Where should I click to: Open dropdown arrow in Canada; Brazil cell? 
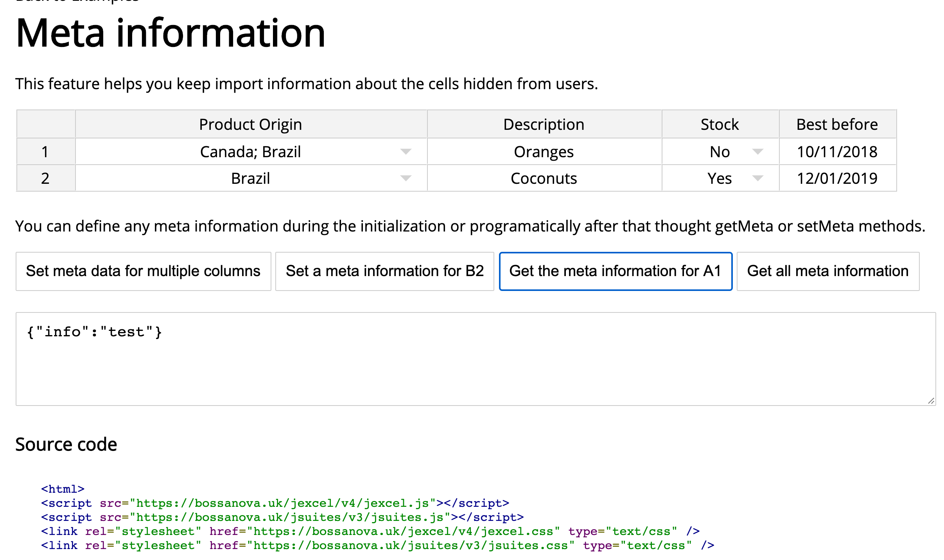406,152
